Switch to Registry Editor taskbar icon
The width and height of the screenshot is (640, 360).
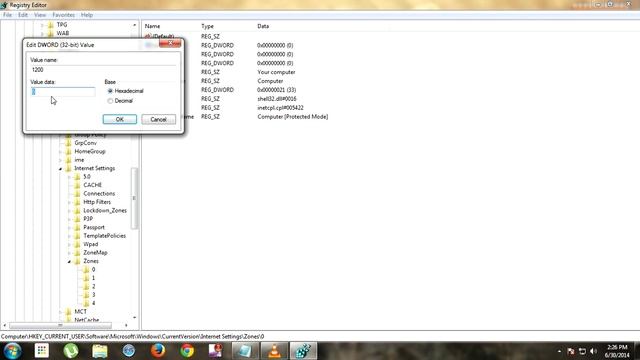303,351
